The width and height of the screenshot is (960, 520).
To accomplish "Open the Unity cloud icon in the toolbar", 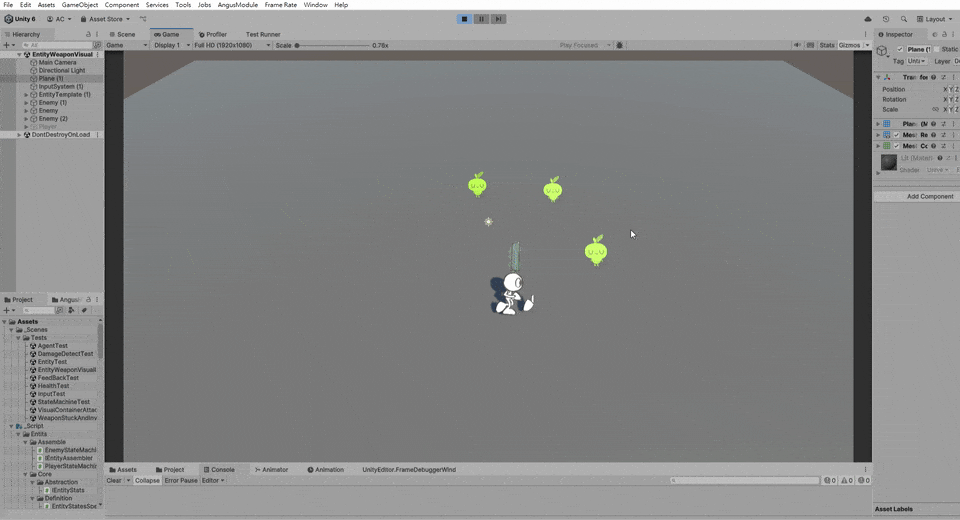I will click(x=868, y=19).
